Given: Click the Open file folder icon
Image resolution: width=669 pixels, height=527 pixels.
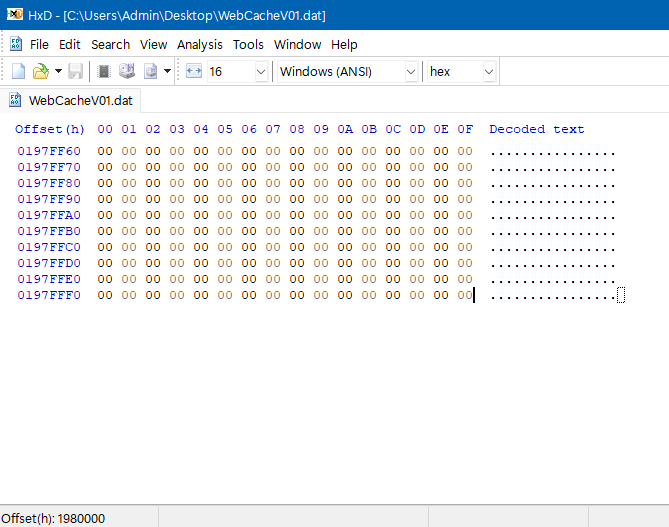Looking at the screenshot, I should click(x=40, y=71).
